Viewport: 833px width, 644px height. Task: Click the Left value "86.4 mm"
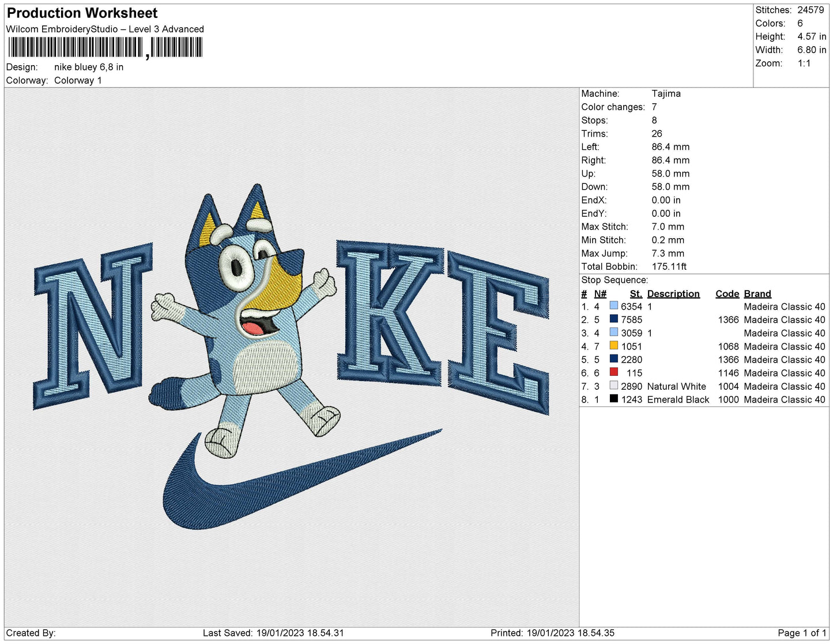point(671,147)
